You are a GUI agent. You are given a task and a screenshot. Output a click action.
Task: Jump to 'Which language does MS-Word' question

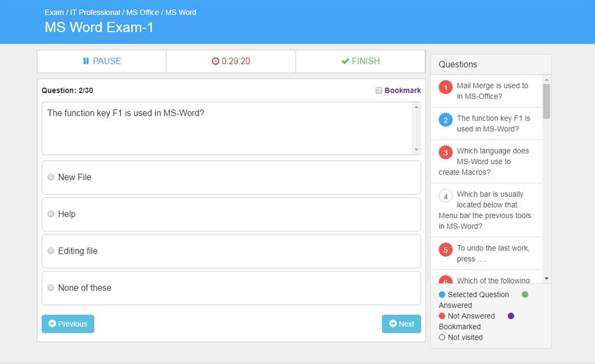[x=486, y=162]
